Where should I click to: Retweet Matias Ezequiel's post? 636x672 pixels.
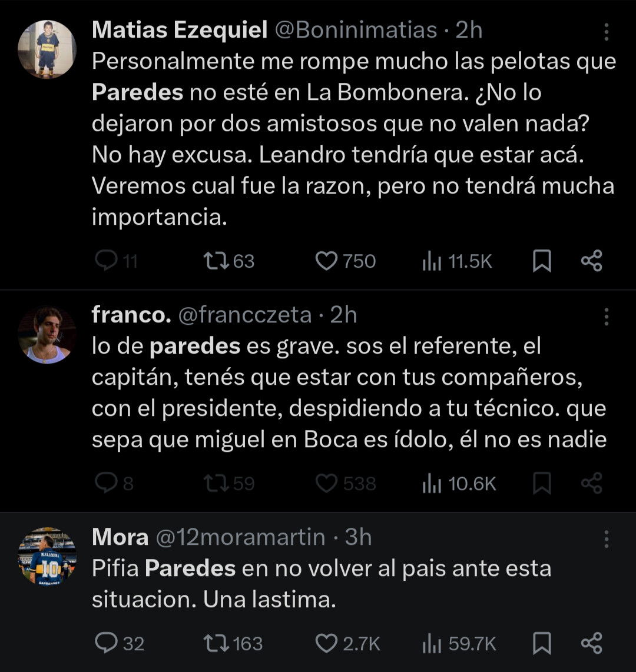click(212, 261)
